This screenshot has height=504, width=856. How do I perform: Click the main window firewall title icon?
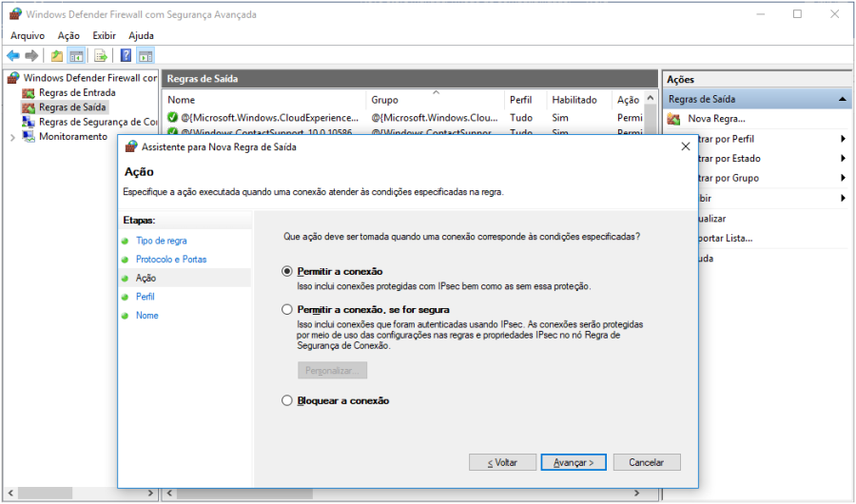point(15,14)
